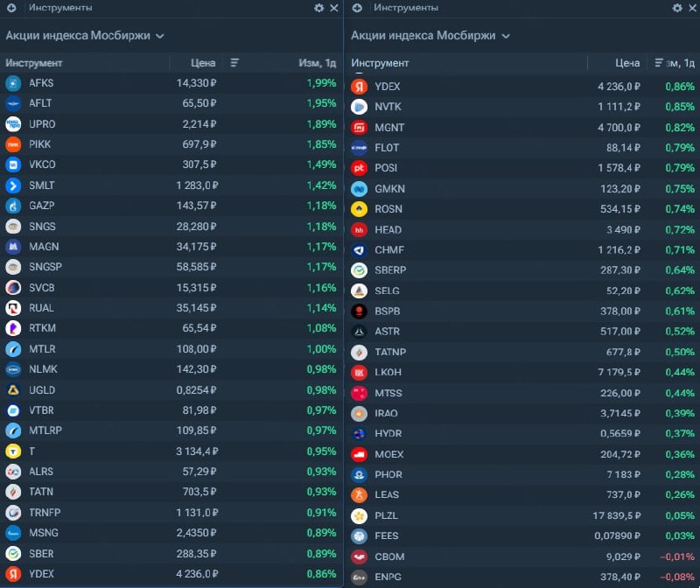700x588 pixels.
Task: Close the left Instruments panel
Action: pyautogui.click(x=334, y=8)
